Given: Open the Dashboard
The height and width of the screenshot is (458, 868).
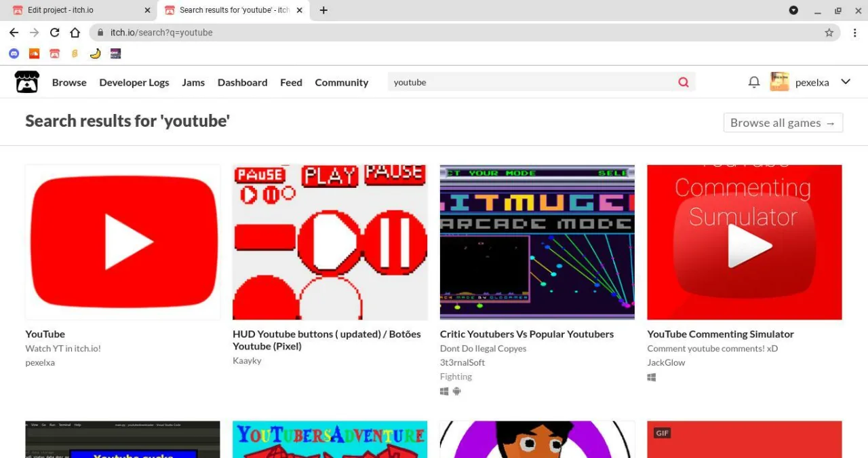Looking at the screenshot, I should click(242, 82).
